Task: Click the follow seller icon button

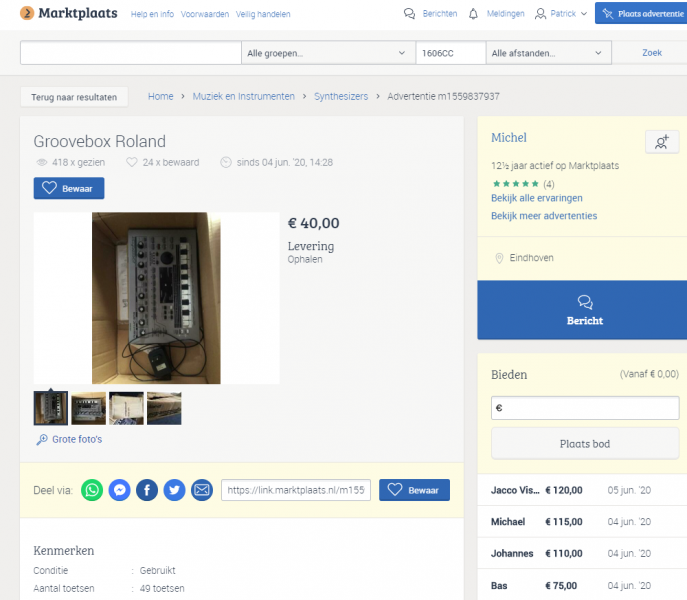Action: (662, 142)
